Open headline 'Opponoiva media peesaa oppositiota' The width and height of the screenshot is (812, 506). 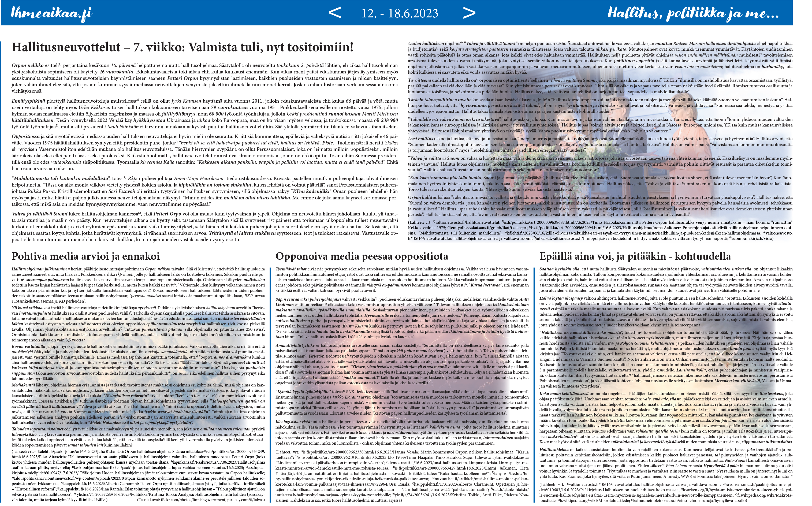[x=362, y=256]
